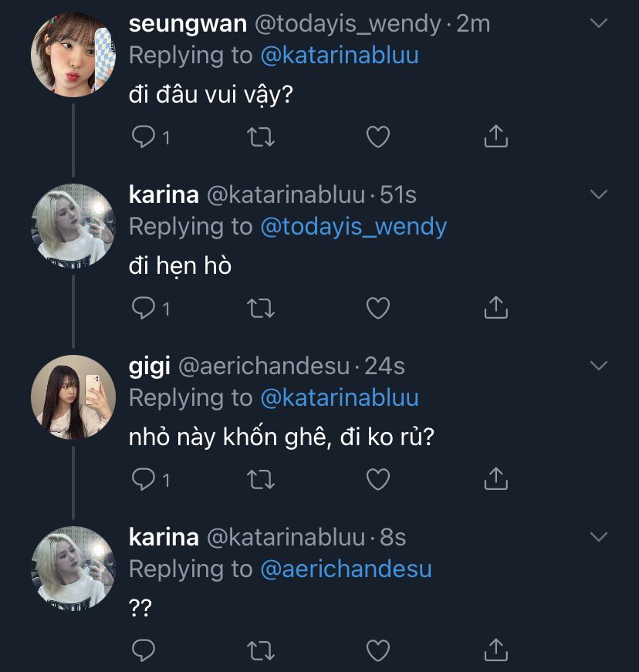
Task: Retweet seungwan's "đi đâu vui vậy?" tweet
Action: (261, 137)
